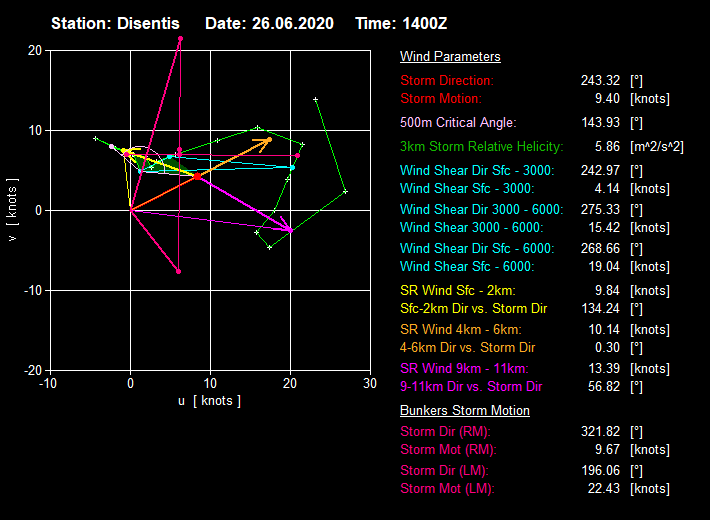
Task: Click the u [knots] x-axis label
Action: (x=209, y=400)
